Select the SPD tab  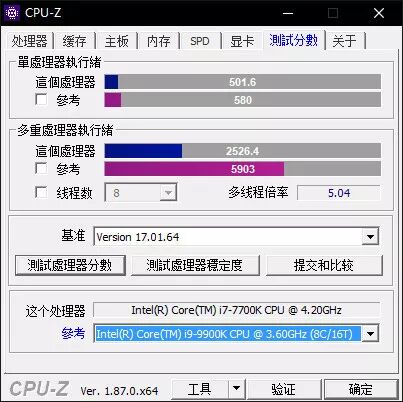(200, 41)
